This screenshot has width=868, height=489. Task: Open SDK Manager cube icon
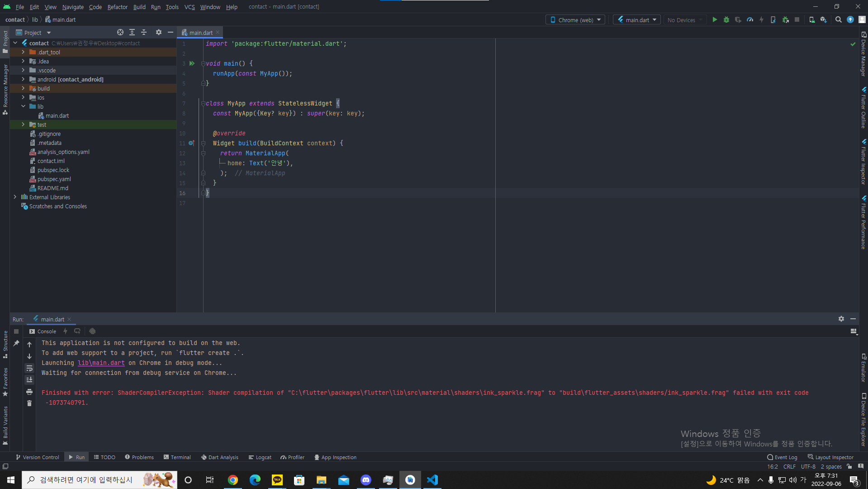point(824,20)
